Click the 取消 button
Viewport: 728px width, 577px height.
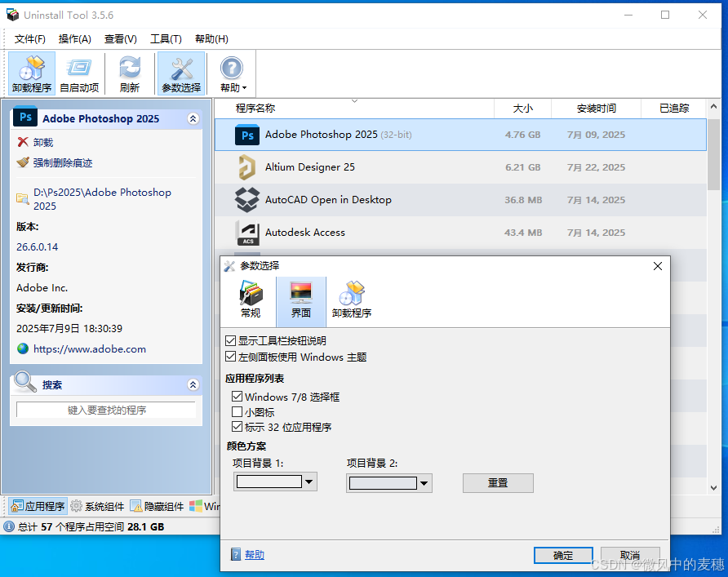coord(630,555)
